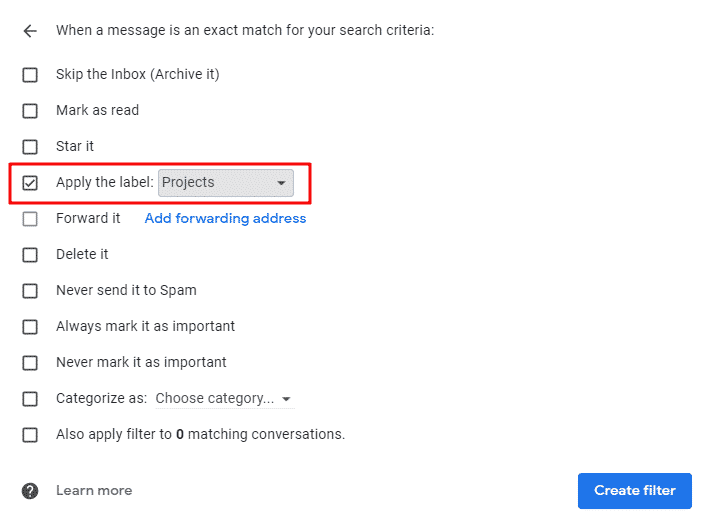Image resolution: width=708 pixels, height=525 pixels.
Task: Click the Projects dropdown arrow
Action: coord(281,183)
